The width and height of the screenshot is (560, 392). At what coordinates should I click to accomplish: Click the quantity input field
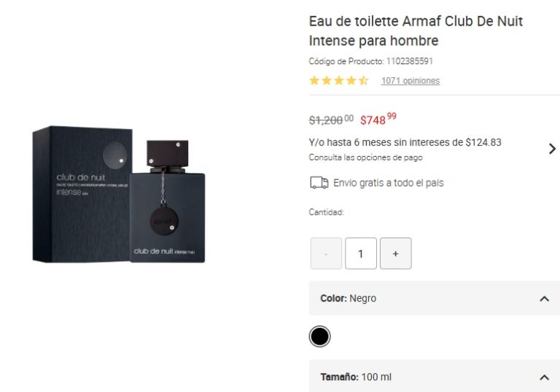[x=361, y=254]
